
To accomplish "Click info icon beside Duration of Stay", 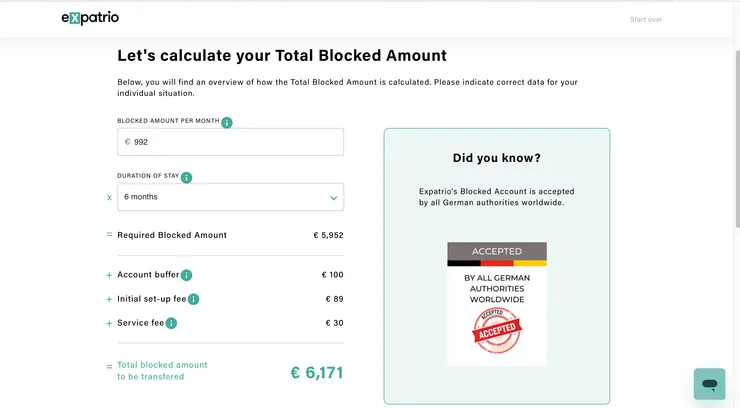I will tap(186, 177).
